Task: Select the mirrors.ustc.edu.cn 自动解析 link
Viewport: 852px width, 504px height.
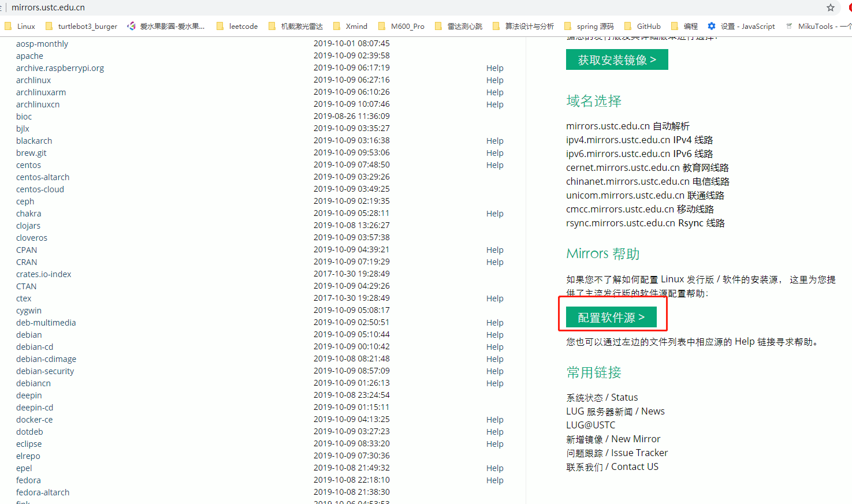Action: (x=628, y=126)
